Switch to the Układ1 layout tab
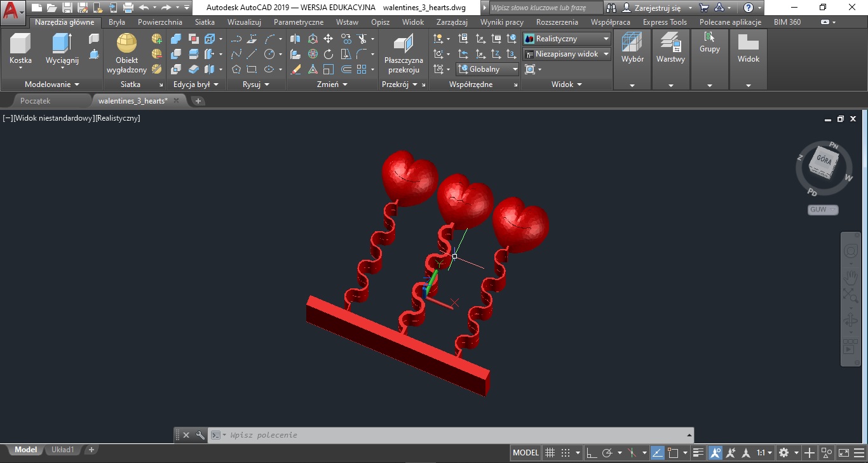The image size is (868, 463). pyautogui.click(x=63, y=450)
